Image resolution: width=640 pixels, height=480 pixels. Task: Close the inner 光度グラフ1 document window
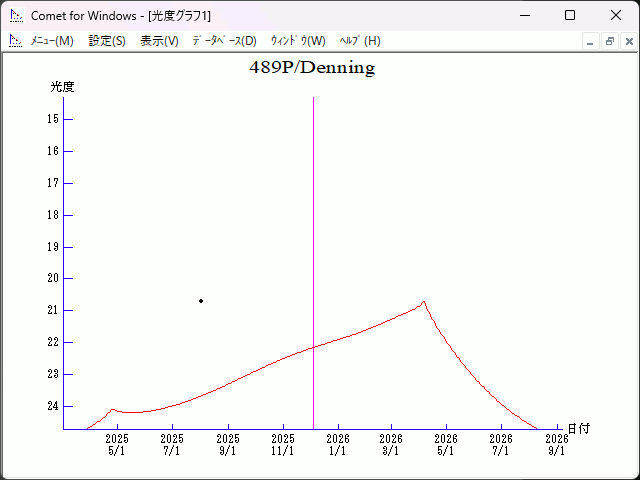(x=628, y=41)
